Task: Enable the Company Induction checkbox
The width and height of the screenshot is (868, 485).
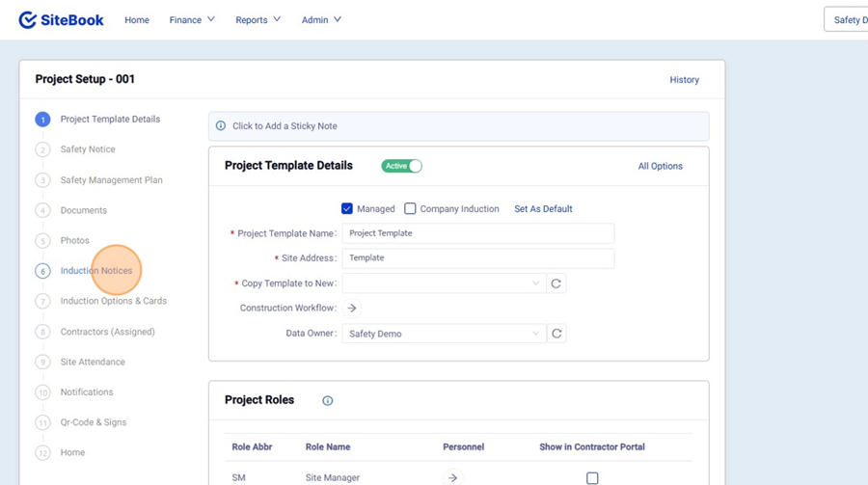Action: [410, 209]
